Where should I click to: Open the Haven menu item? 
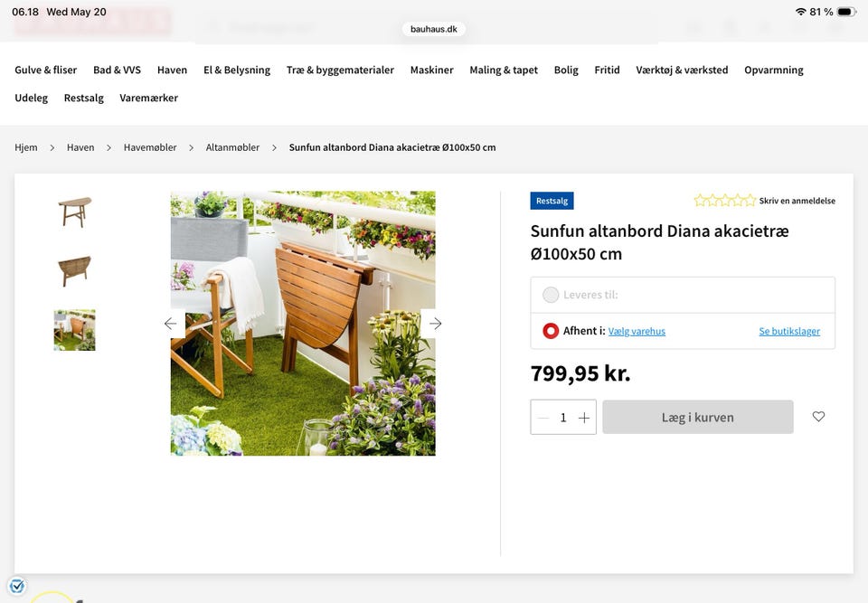(172, 70)
